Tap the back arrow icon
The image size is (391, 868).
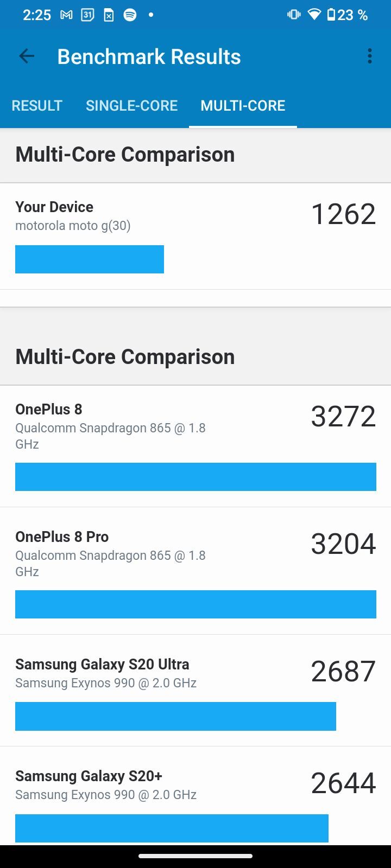tap(26, 56)
